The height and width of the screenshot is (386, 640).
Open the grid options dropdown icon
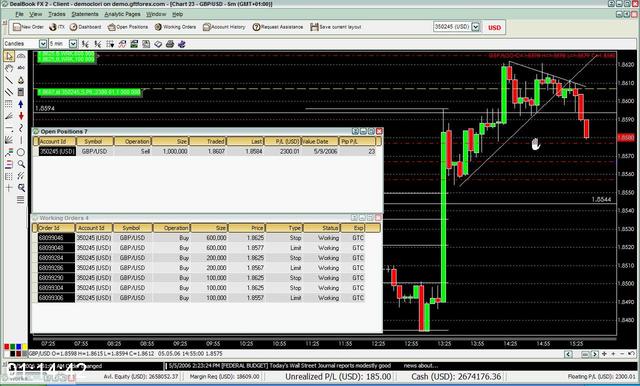coord(110,44)
